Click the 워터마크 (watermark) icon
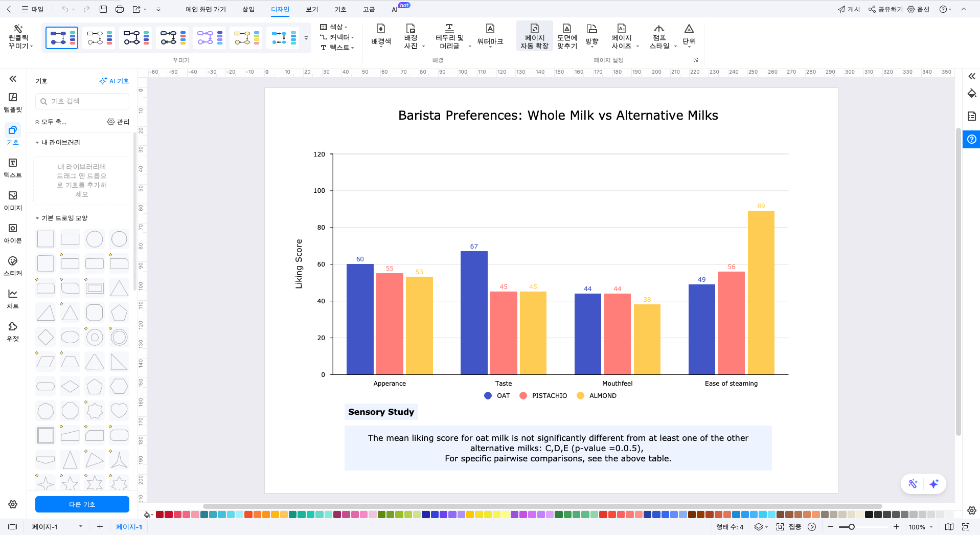Viewport: 980px width, 535px height. pyautogui.click(x=490, y=35)
